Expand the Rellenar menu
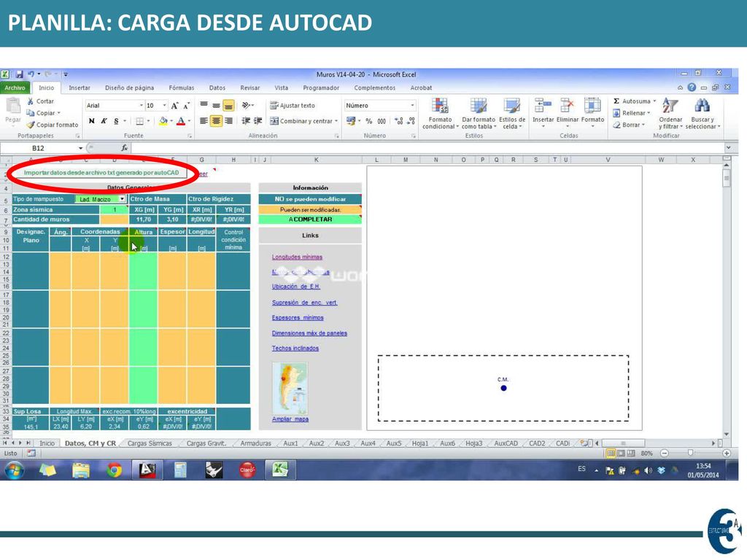The height and width of the screenshot is (560, 747). click(x=649, y=113)
